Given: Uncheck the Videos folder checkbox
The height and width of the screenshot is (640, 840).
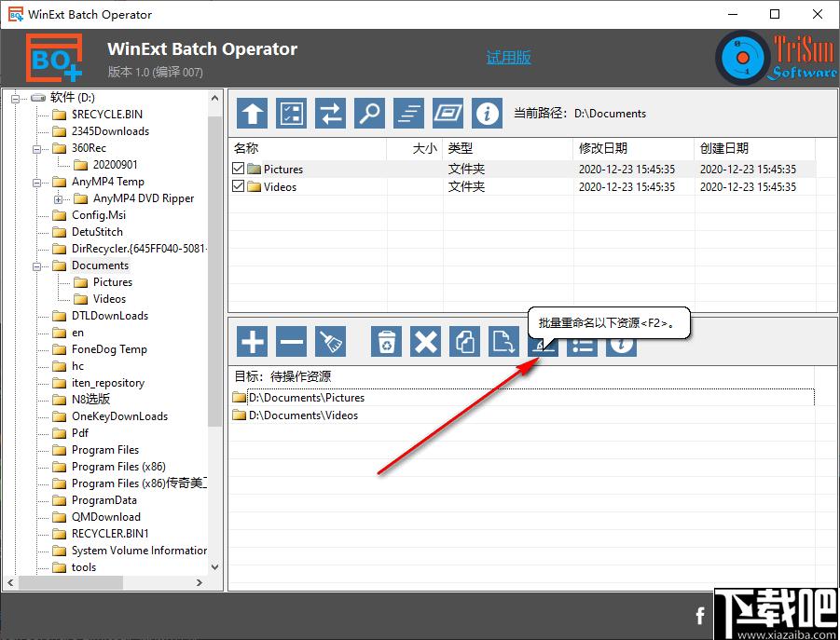Looking at the screenshot, I should 239,186.
